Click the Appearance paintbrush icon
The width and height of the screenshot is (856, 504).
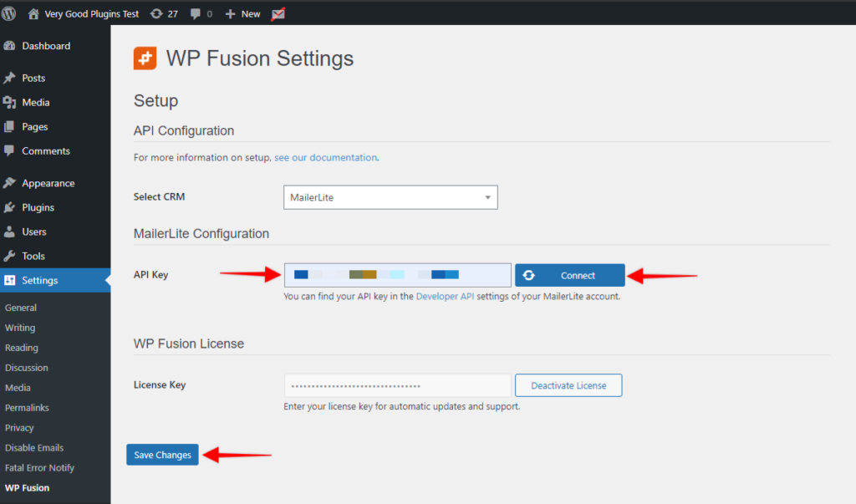(x=9, y=183)
